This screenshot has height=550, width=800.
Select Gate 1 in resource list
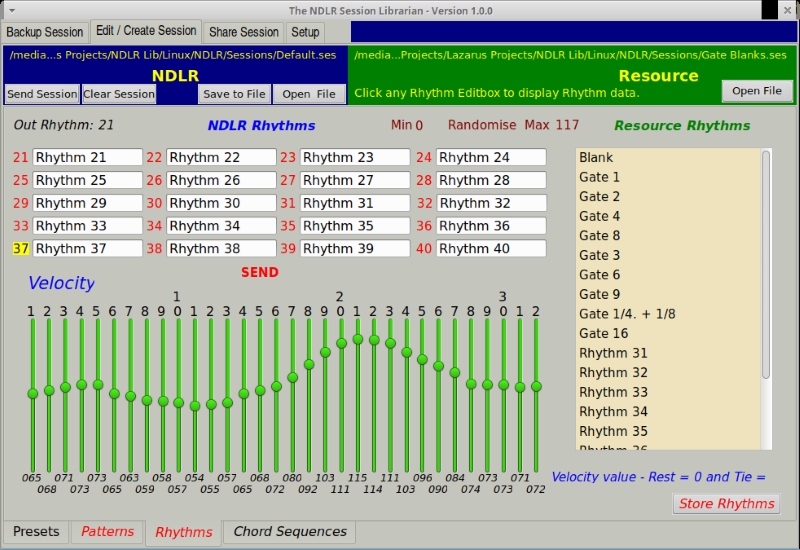coord(668,177)
